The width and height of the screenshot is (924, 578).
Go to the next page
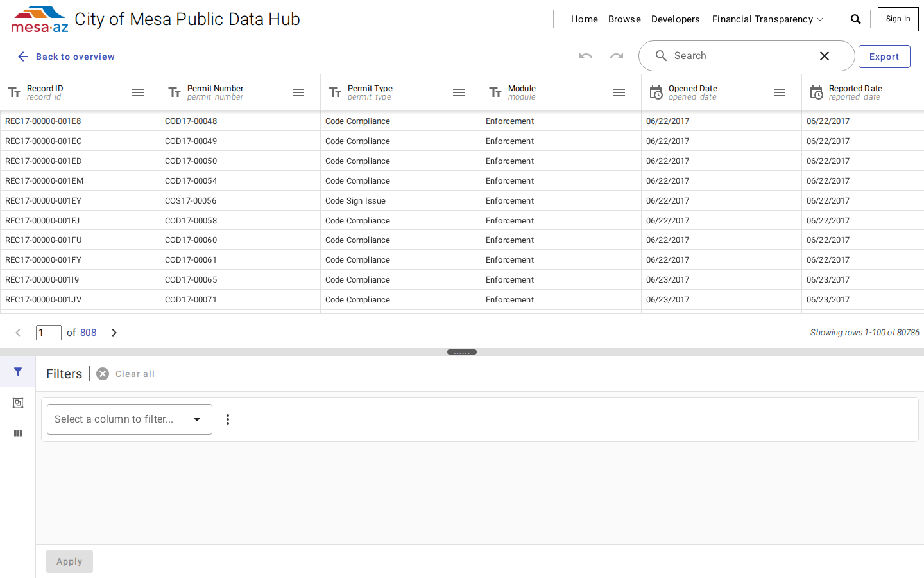tap(114, 333)
